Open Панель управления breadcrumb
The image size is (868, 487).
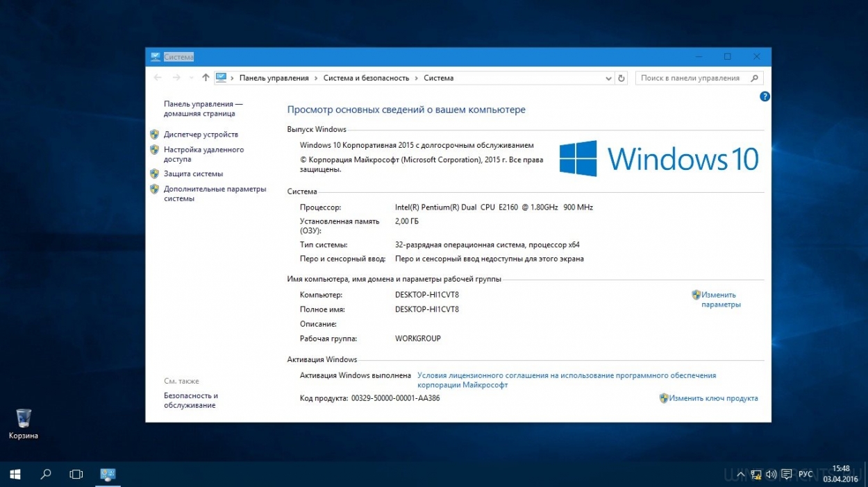click(274, 78)
